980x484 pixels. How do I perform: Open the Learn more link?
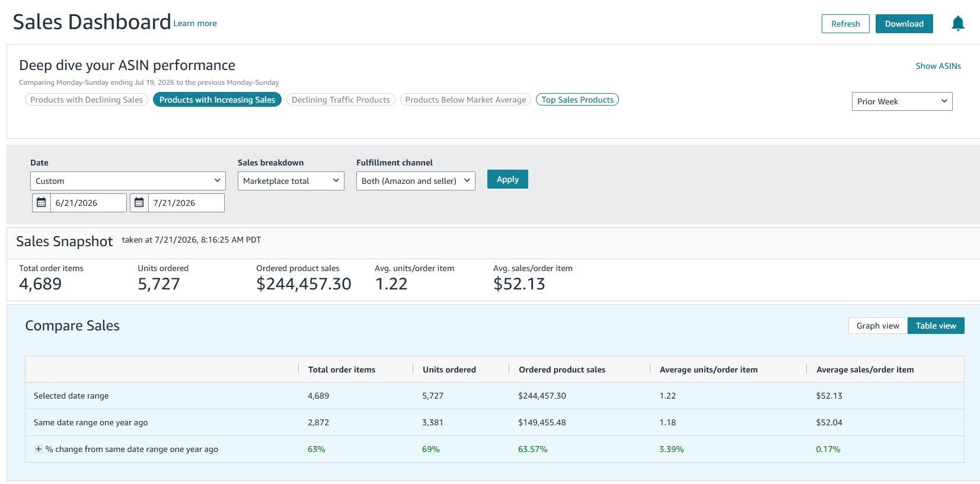click(x=195, y=24)
